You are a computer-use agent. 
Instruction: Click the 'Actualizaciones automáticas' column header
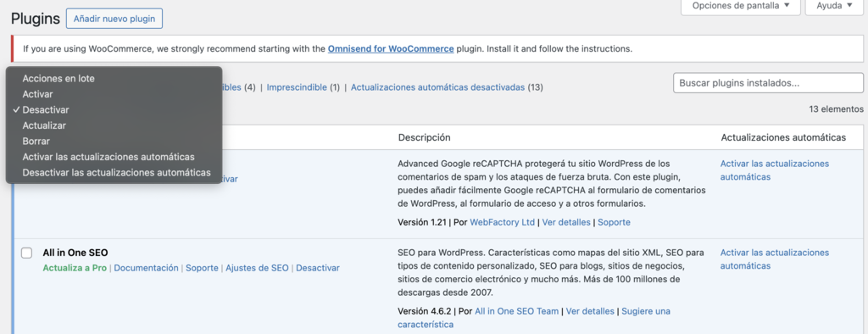pos(783,137)
